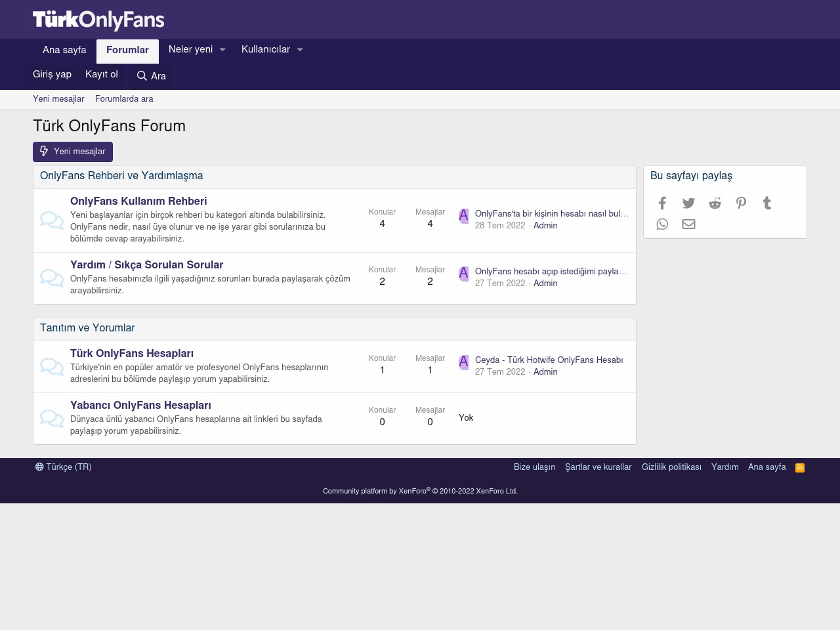Open the Yabancı OnlyFans Hesapları forum
The height and width of the screenshot is (630, 840).
(x=140, y=406)
